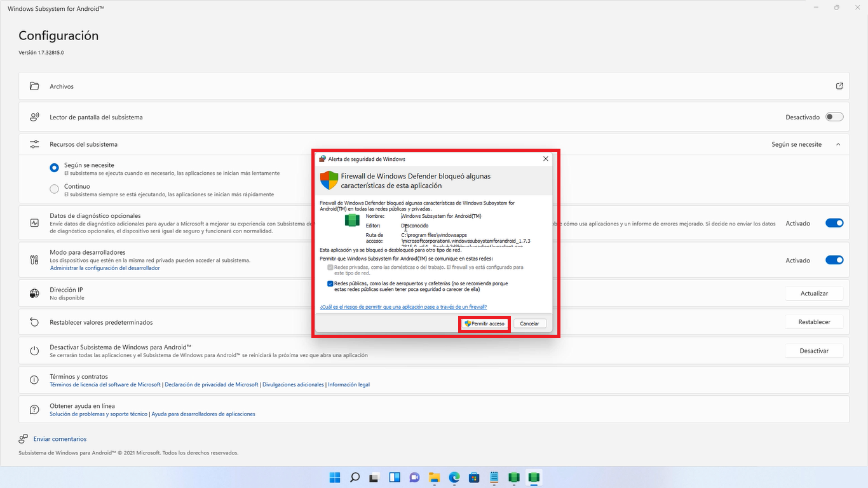This screenshot has height=488, width=868.
Task: Click the Desconocido editor value in the alert
Action: point(415,226)
